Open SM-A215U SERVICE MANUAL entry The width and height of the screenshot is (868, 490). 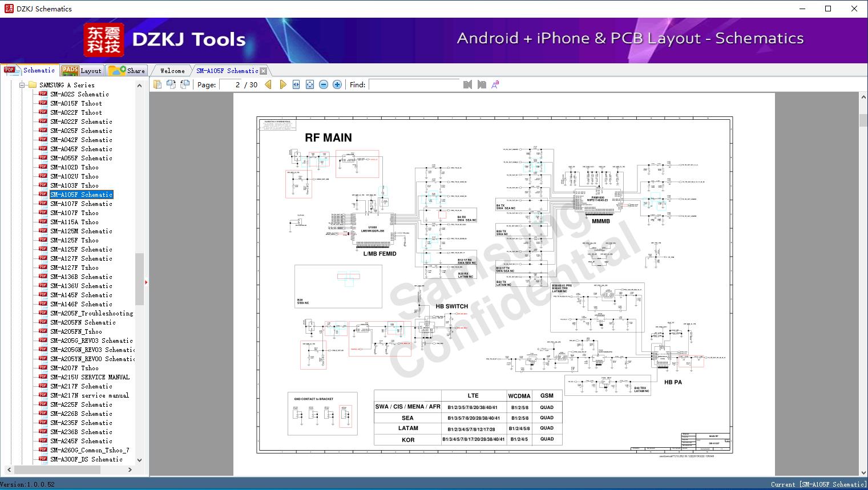point(90,377)
